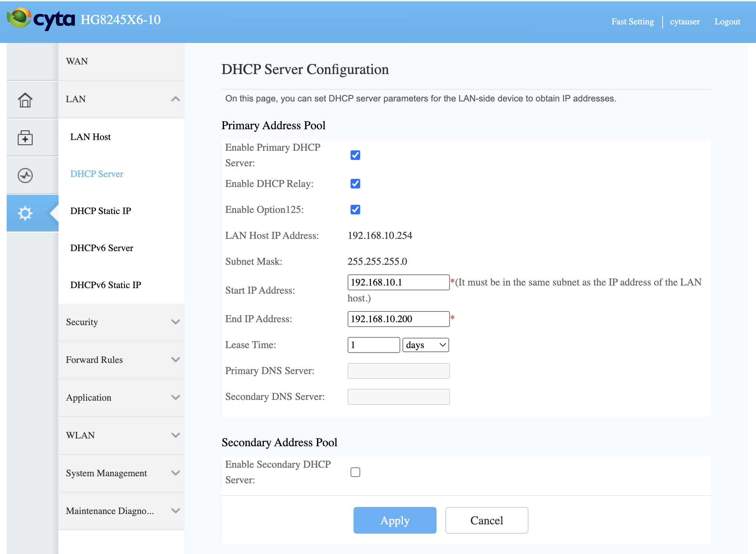Viewport: 756px width, 554px height.
Task: Open the DHCPv6 Server page
Action: 102,248
